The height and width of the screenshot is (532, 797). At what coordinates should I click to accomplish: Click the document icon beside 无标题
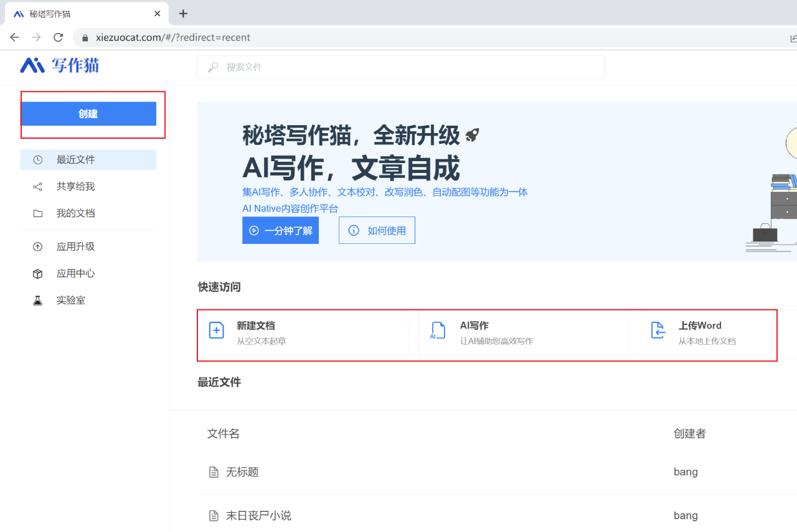coord(212,472)
